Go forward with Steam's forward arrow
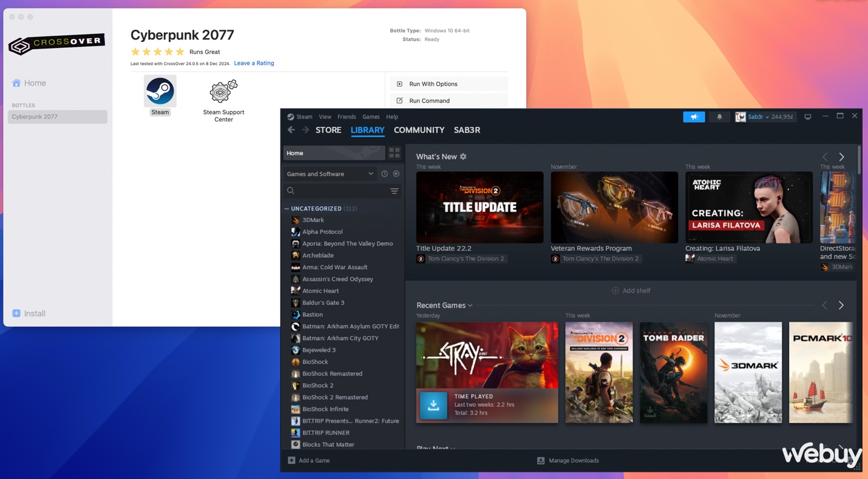The width and height of the screenshot is (868, 479). 305,130
